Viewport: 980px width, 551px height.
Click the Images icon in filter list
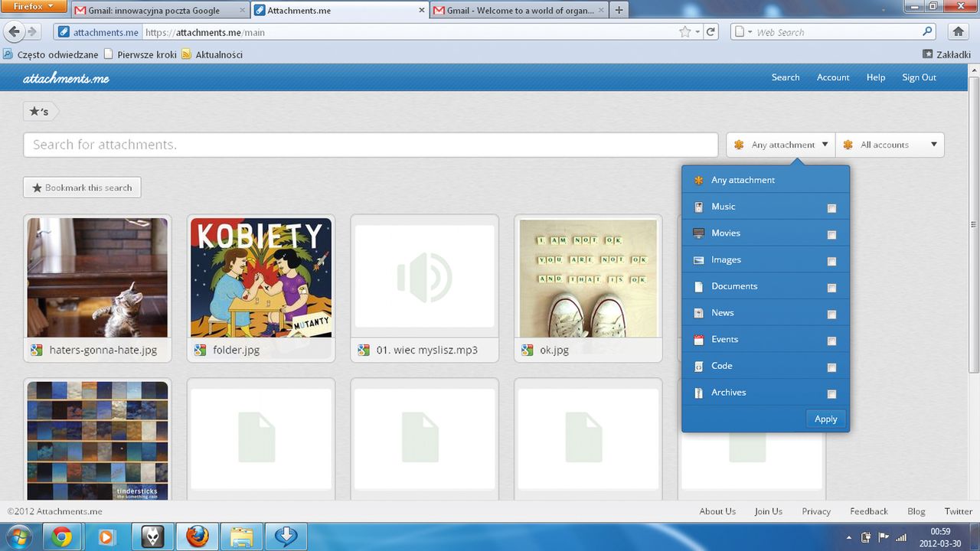698,259
